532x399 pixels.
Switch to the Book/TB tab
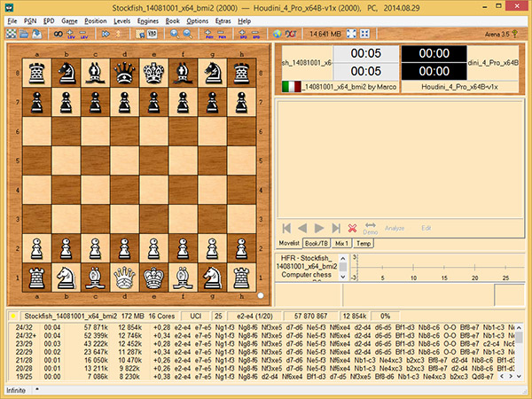(x=317, y=243)
